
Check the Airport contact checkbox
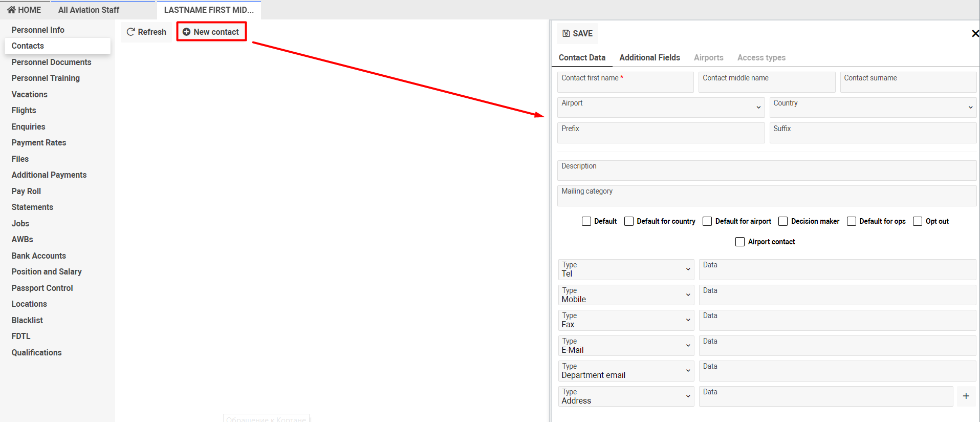coord(740,242)
